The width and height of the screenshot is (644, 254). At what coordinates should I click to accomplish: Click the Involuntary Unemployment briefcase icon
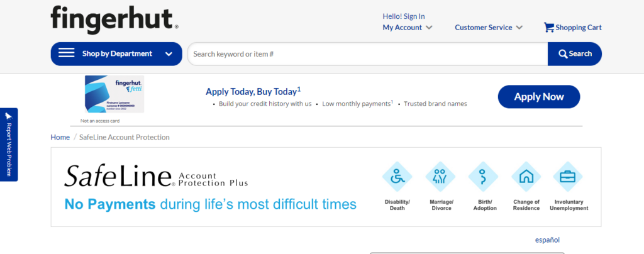pyautogui.click(x=568, y=177)
